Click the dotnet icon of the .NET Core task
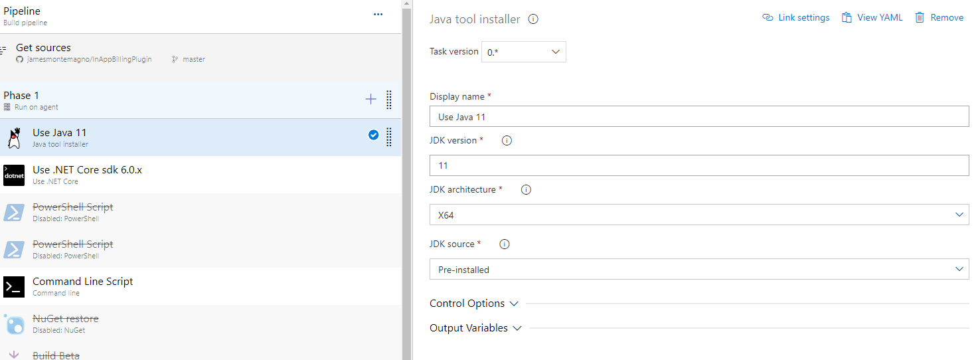The height and width of the screenshot is (360, 980). tap(14, 175)
